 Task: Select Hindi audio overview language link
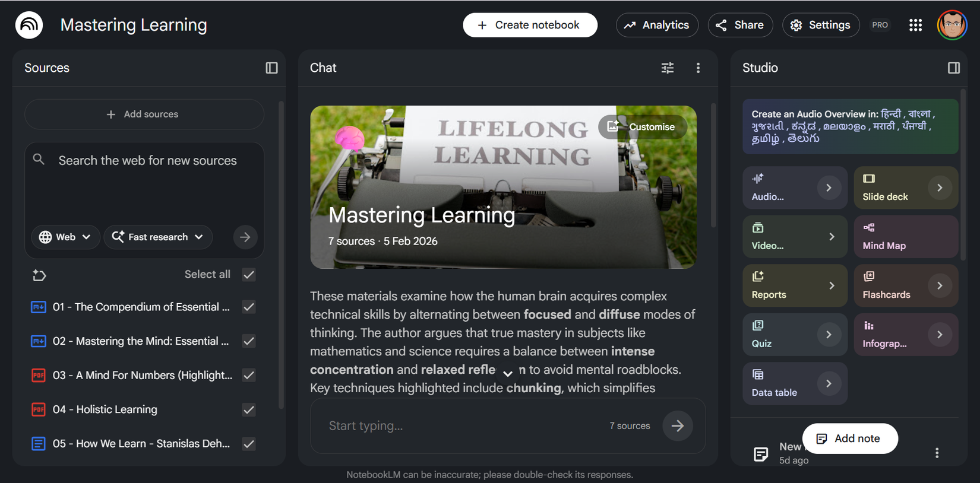coord(890,113)
